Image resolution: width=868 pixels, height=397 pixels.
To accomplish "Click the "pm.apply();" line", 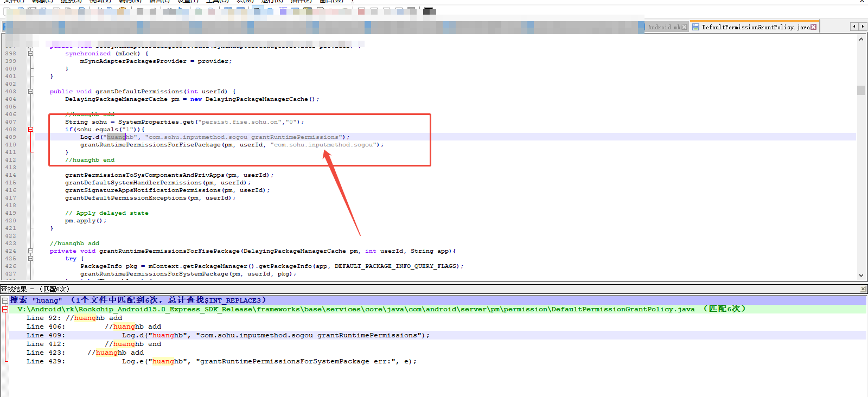I will [x=86, y=221].
